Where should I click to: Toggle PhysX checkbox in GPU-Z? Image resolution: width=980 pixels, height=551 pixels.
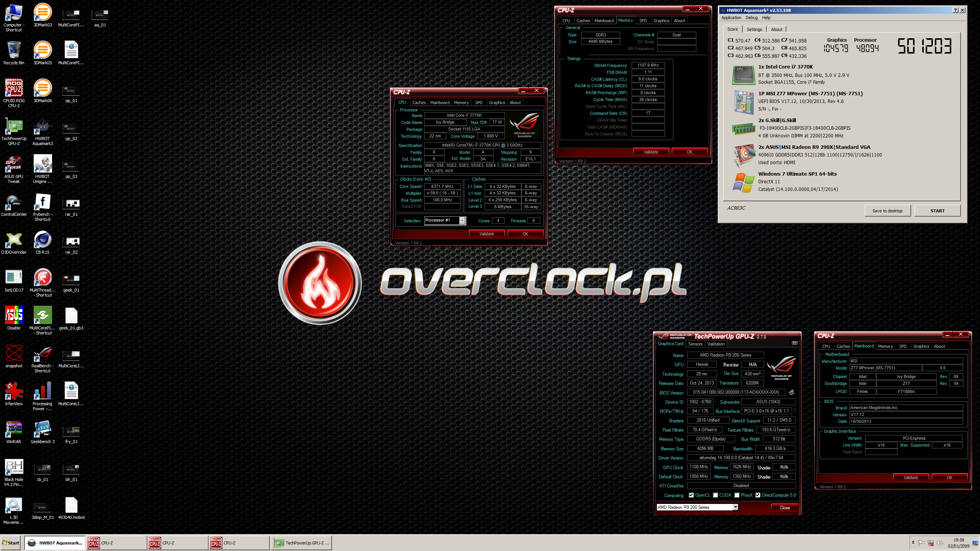tap(737, 495)
